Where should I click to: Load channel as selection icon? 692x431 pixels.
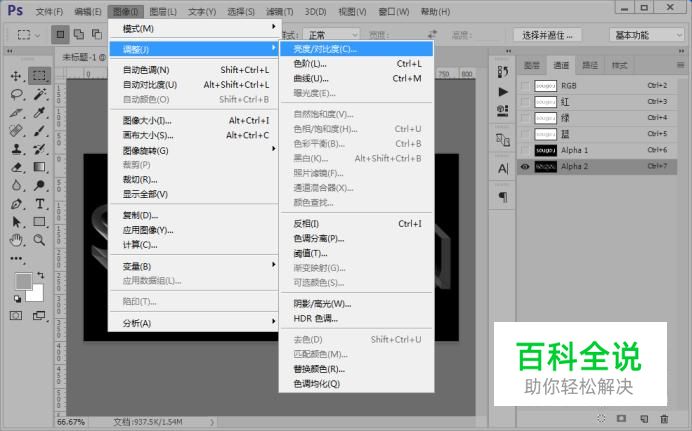coord(601,419)
